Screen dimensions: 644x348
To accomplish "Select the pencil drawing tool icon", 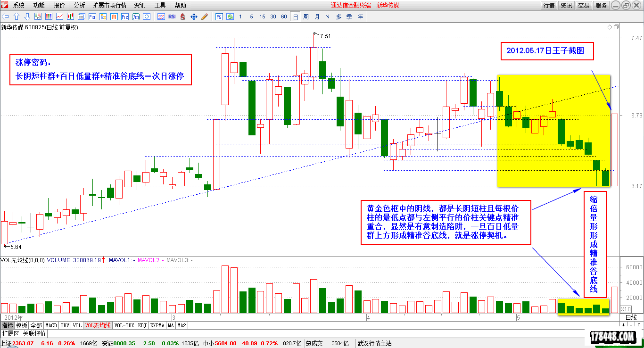I will [x=205, y=17].
